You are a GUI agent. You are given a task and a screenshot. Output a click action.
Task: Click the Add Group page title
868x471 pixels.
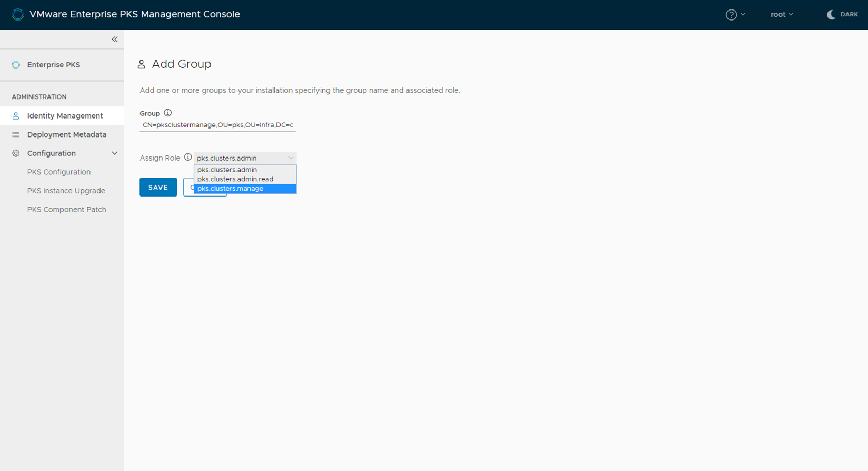(x=182, y=64)
